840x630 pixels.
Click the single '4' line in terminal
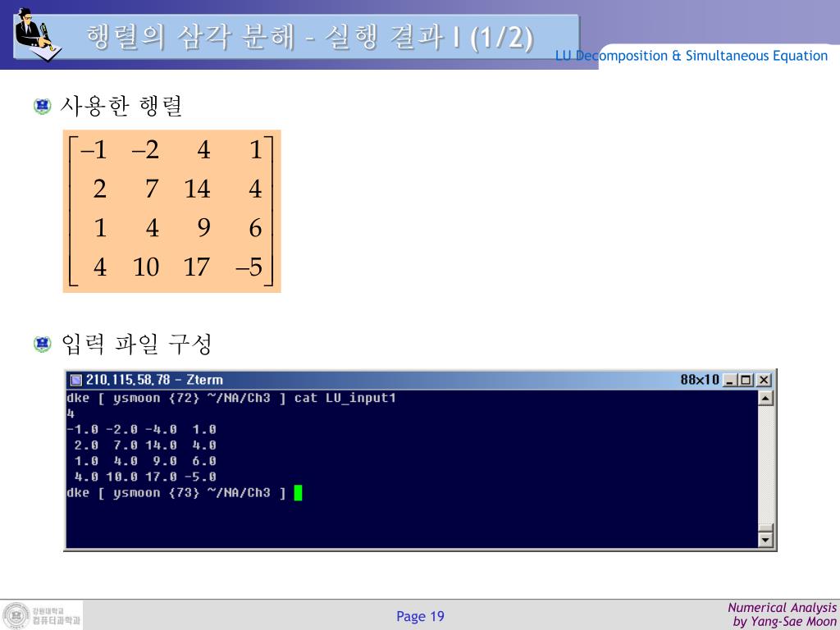(71, 413)
